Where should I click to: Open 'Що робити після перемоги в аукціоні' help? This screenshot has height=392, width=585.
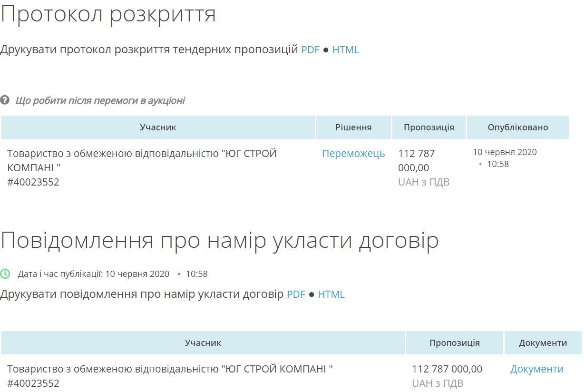100,100
